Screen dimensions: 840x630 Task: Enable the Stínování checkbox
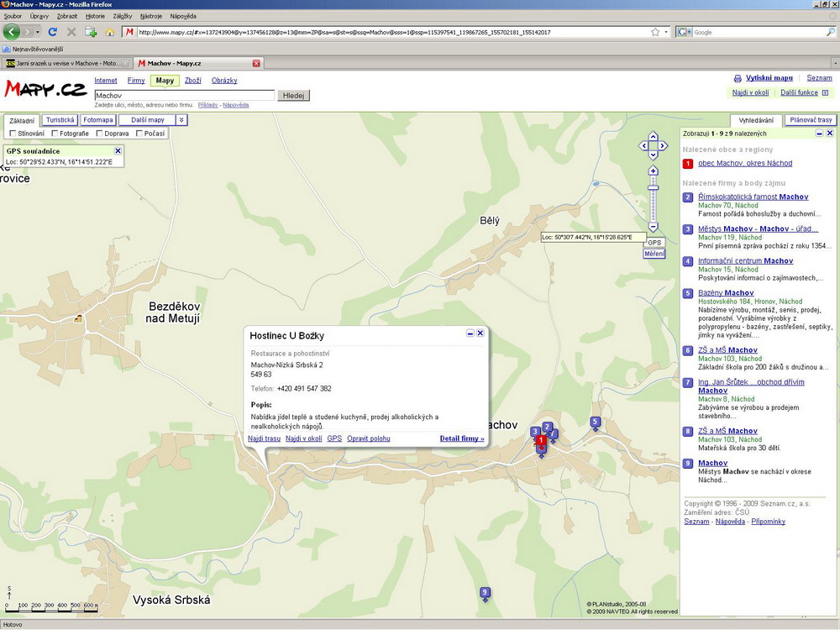(13, 134)
